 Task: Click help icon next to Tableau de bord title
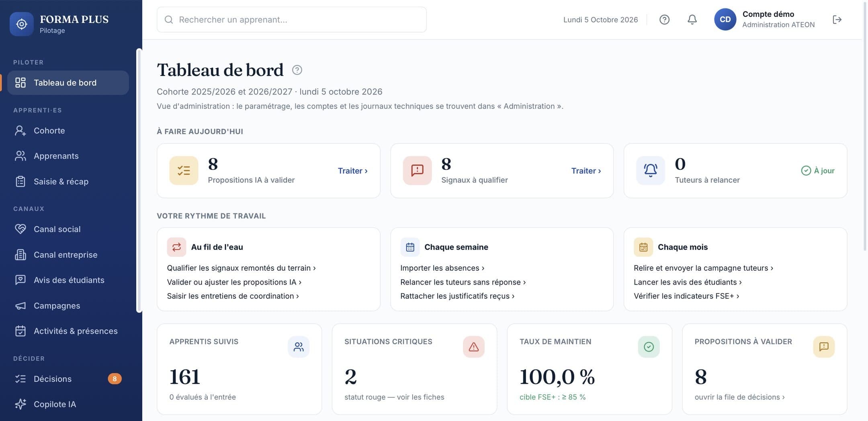(x=297, y=70)
